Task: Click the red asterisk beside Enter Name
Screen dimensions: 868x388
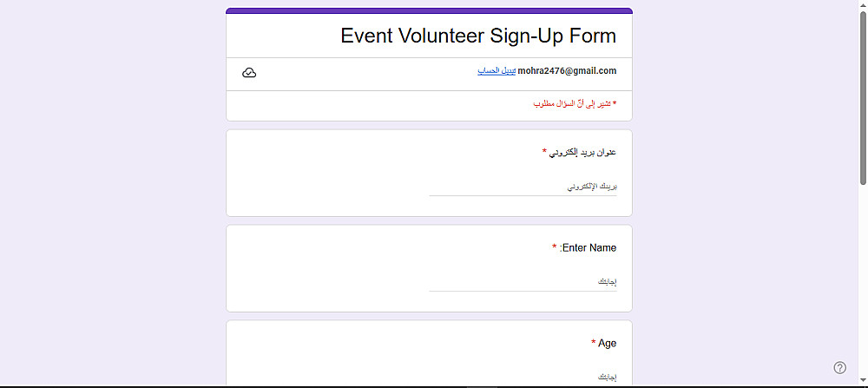Action: (x=555, y=248)
